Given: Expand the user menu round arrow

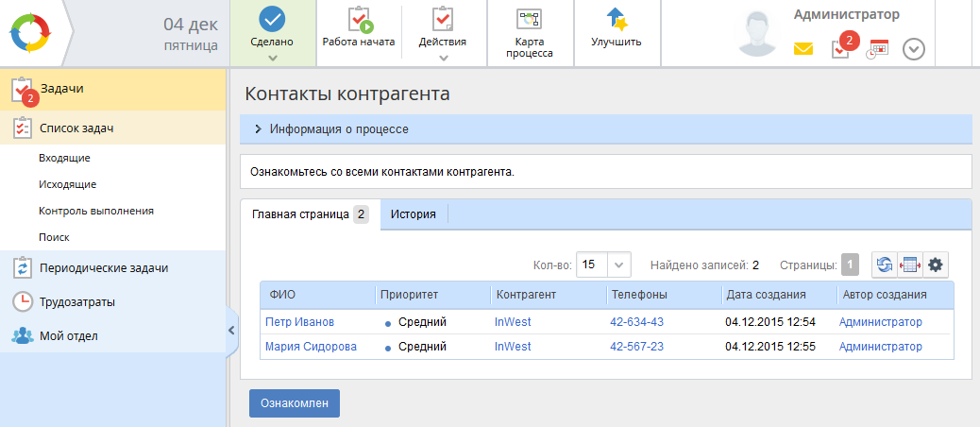Looking at the screenshot, I should (x=913, y=49).
